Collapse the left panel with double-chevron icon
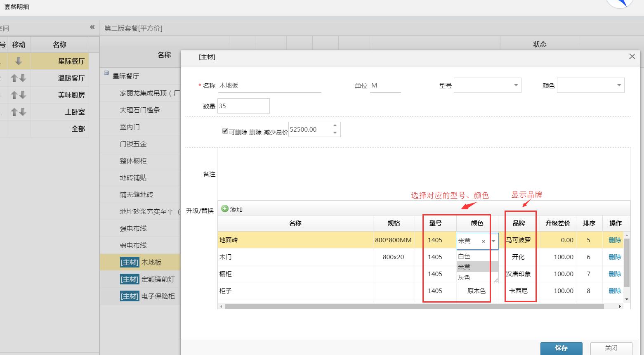The image size is (644, 355). tap(92, 27)
